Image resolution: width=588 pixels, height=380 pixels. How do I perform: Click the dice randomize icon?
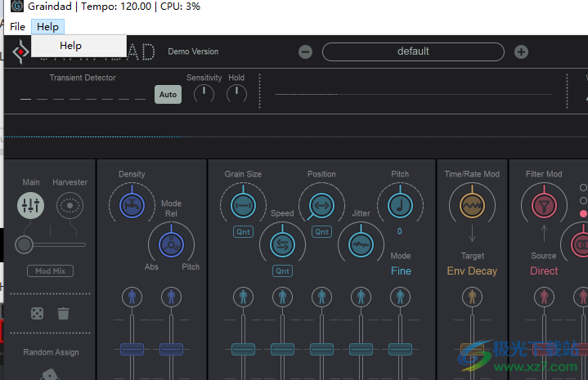click(38, 313)
